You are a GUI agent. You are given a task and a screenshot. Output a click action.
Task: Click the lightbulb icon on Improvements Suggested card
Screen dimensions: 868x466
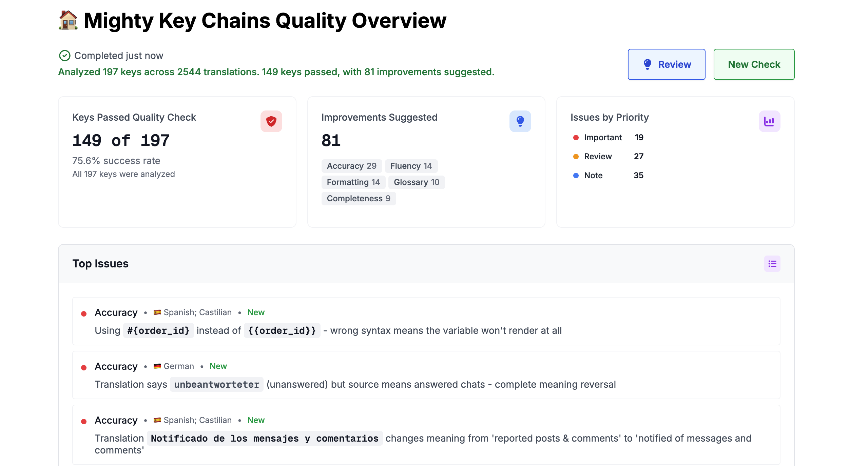520,121
